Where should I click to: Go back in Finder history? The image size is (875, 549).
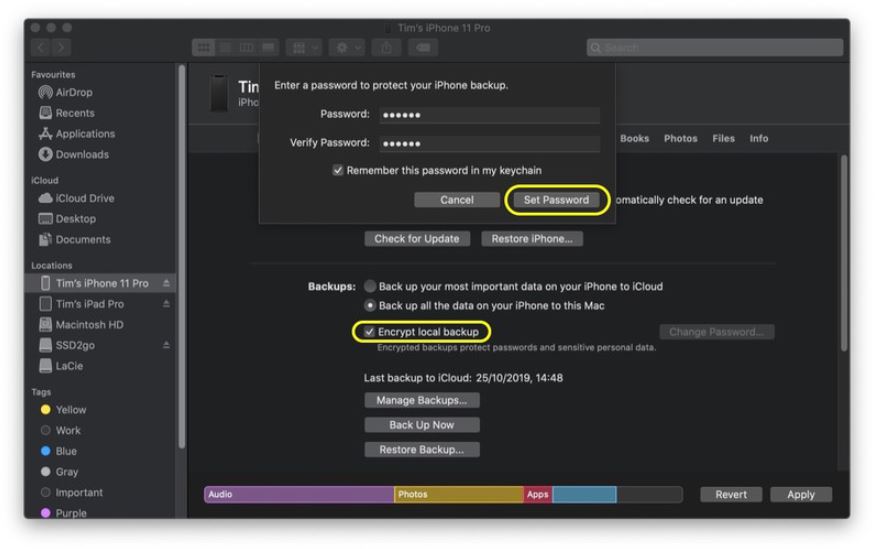41,47
